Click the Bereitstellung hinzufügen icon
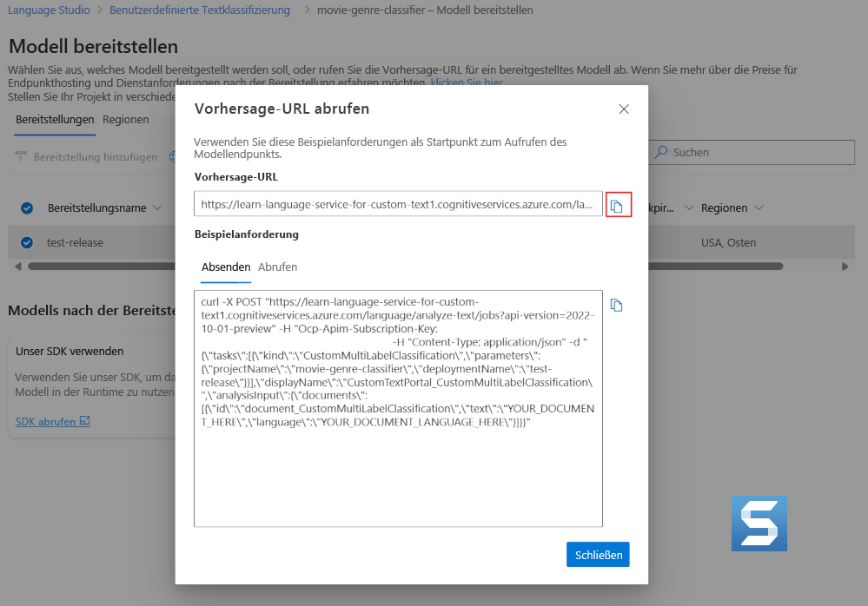The image size is (868, 606). (x=21, y=156)
